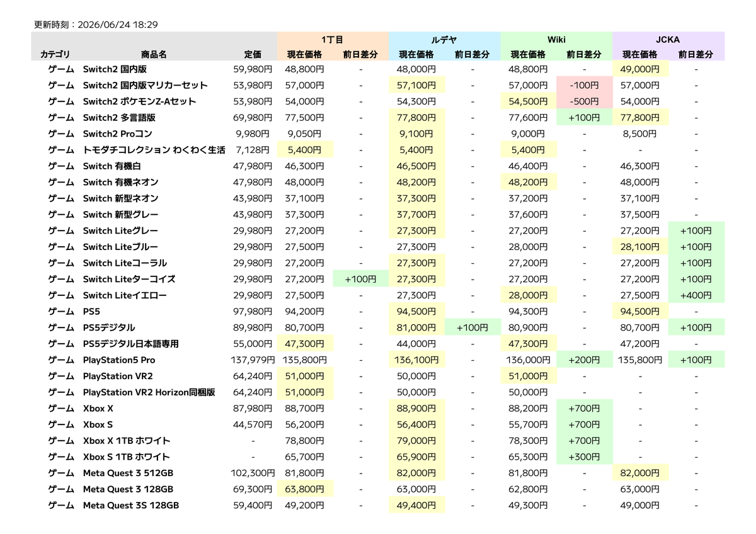Image resolution: width=756 pixels, height=534 pixels.
Task: Click 1丁目 +100円 in Switch Liteターコイズ row
Action: [360, 279]
